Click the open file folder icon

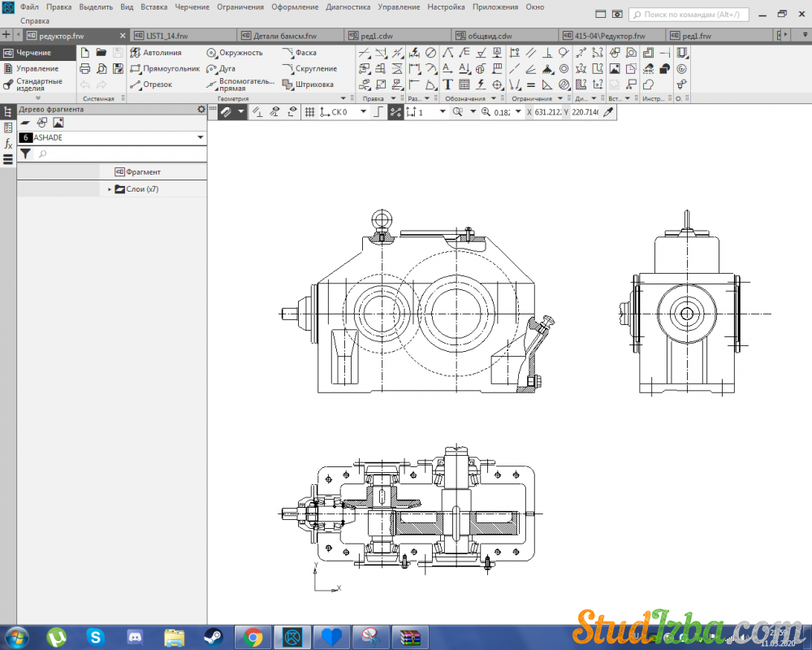[x=101, y=53]
